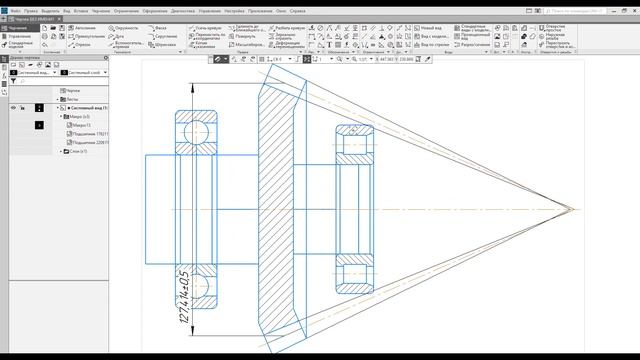Select the Прямоугольник rectangle tool

(86, 36)
